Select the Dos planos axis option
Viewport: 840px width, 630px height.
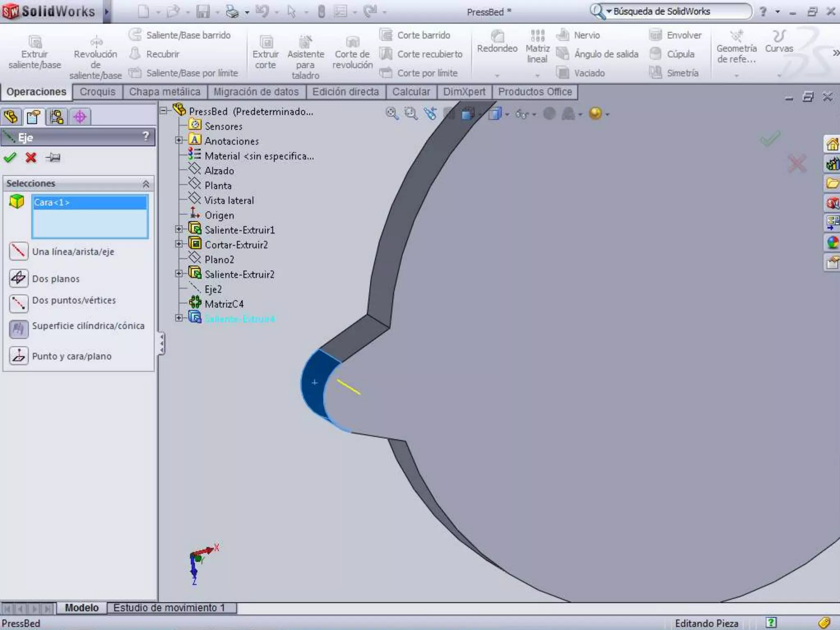pyautogui.click(x=18, y=278)
